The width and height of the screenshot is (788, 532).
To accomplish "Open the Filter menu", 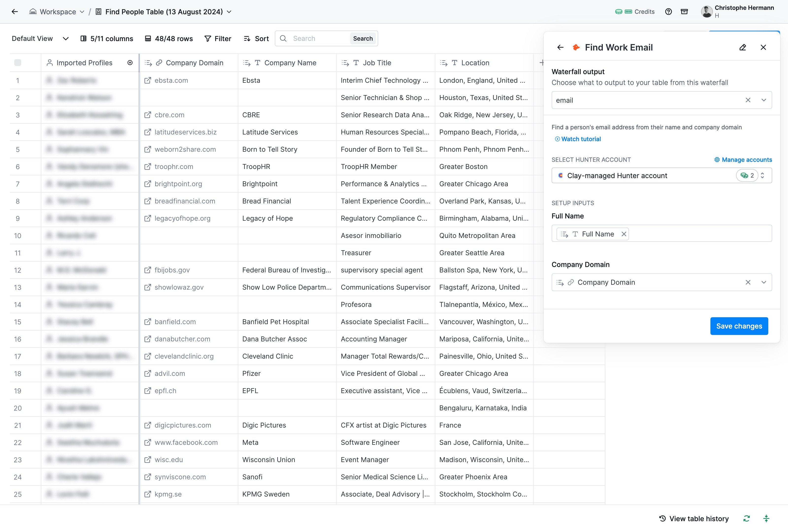I will tap(218, 39).
